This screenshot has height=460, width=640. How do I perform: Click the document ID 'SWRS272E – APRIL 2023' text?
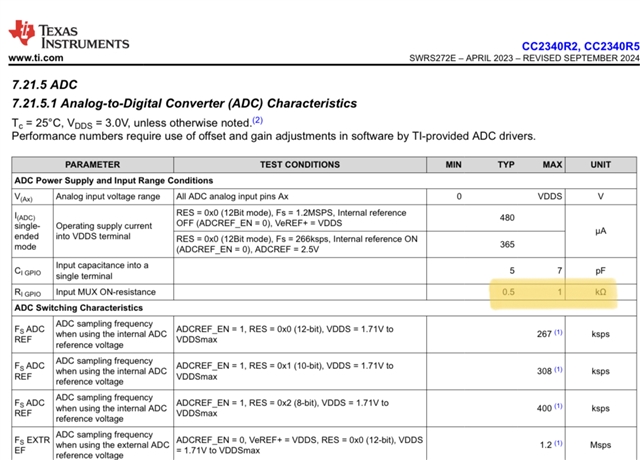(x=461, y=58)
